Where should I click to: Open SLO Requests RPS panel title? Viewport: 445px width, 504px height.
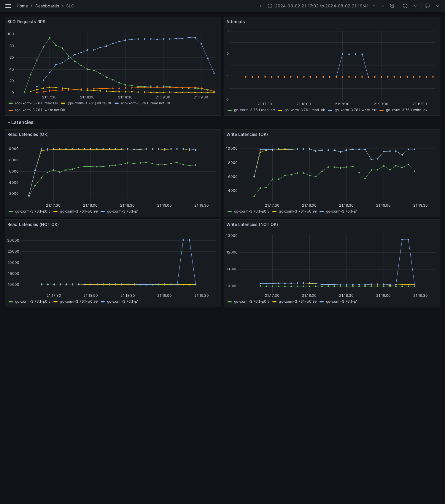tap(26, 22)
